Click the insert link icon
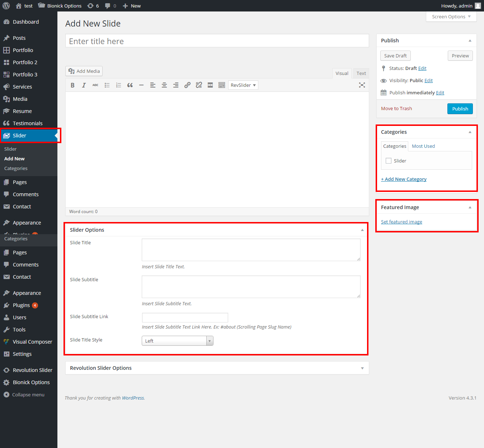 point(187,85)
